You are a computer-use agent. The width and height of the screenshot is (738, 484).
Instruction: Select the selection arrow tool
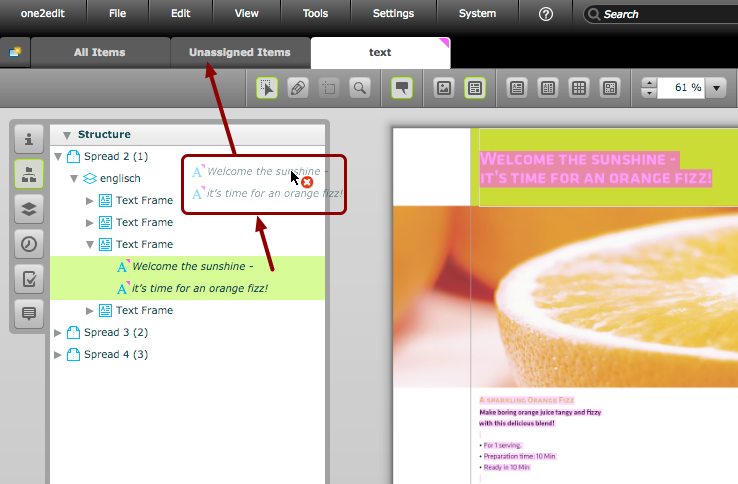pos(267,88)
